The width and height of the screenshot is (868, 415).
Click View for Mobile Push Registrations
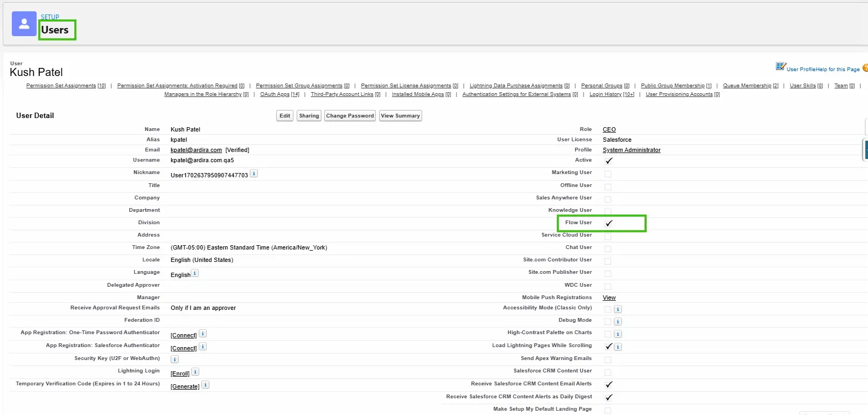point(609,298)
